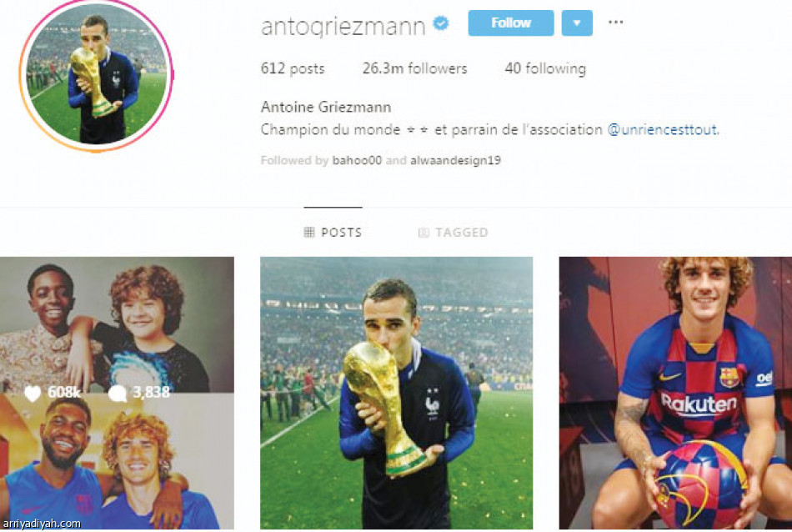Click the grid icon beside POSTS
792x532 pixels.
[x=309, y=232]
